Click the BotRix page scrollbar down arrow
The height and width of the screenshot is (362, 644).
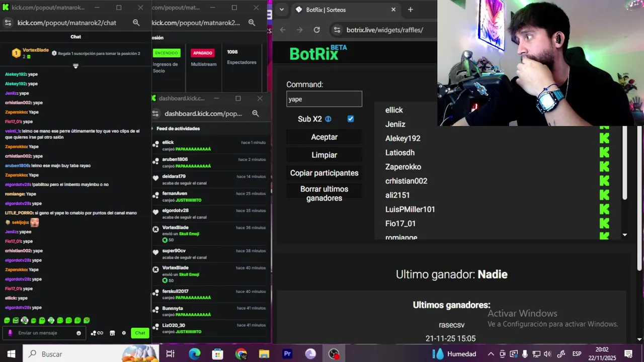(639, 339)
